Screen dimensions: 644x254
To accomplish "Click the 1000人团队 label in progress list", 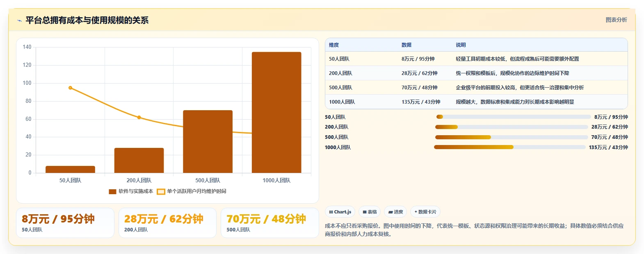I will (338, 147).
